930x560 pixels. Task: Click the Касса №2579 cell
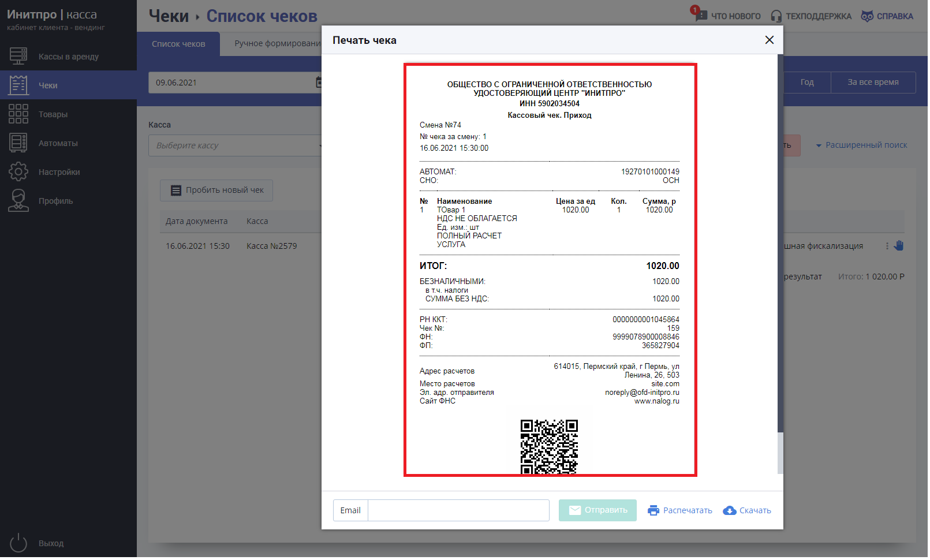pos(271,246)
